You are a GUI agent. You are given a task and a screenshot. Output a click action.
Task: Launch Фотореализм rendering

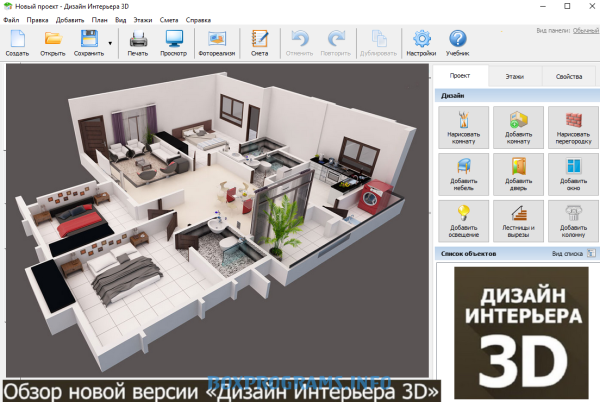(217, 43)
